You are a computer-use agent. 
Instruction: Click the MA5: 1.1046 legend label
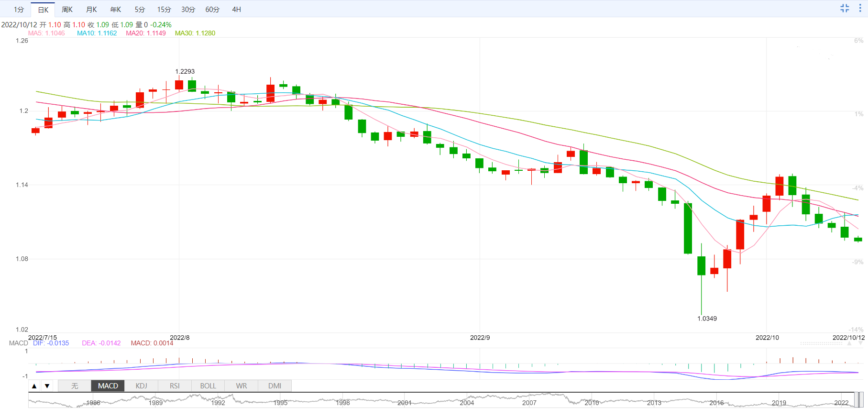coord(46,33)
